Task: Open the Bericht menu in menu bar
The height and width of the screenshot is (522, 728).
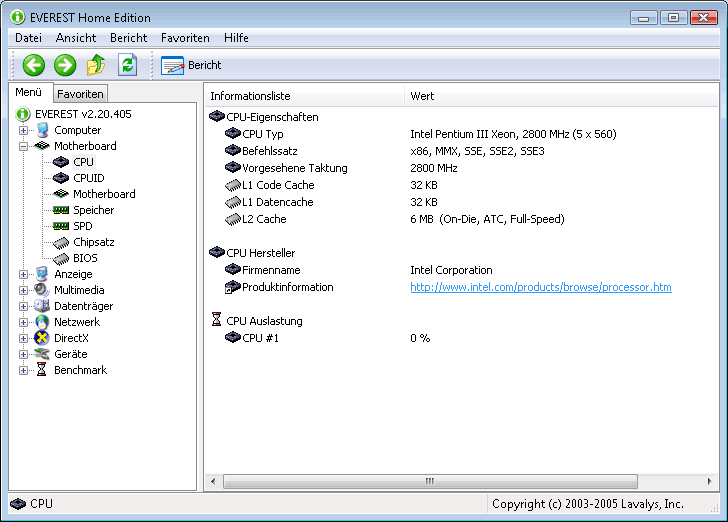Action: [128, 38]
